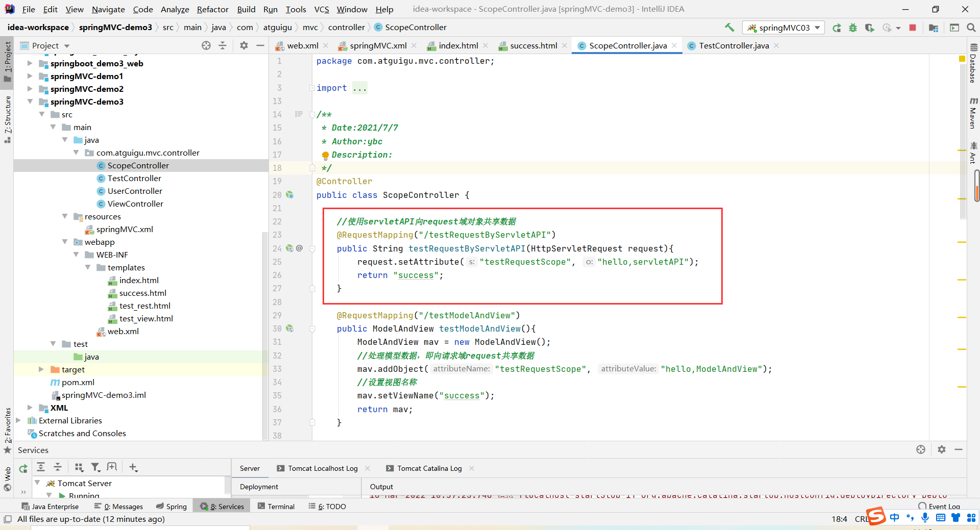The width and height of the screenshot is (980, 530).
Task: Rerun service in Services panel
Action: click(x=23, y=468)
